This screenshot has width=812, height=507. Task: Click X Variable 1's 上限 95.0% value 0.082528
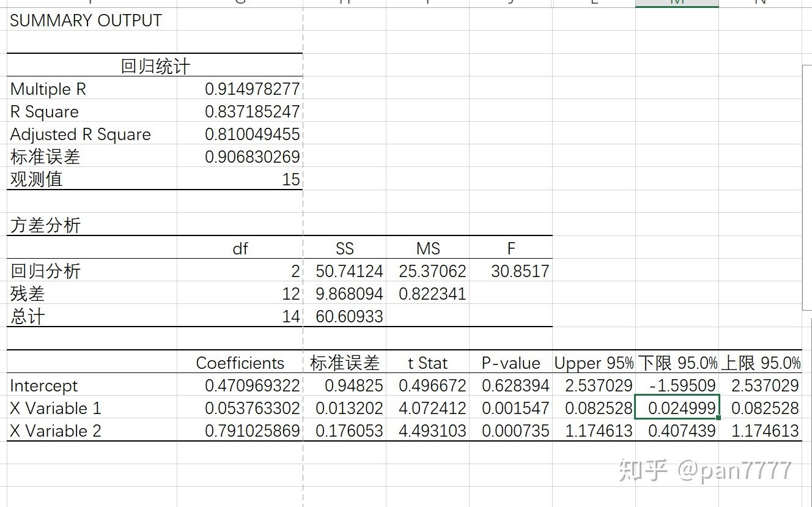pyautogui.click(x=765, y=409)
